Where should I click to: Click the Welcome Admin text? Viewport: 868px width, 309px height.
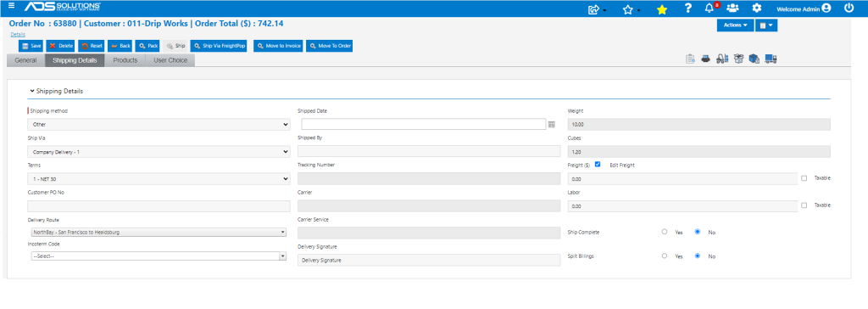point(798,8)
